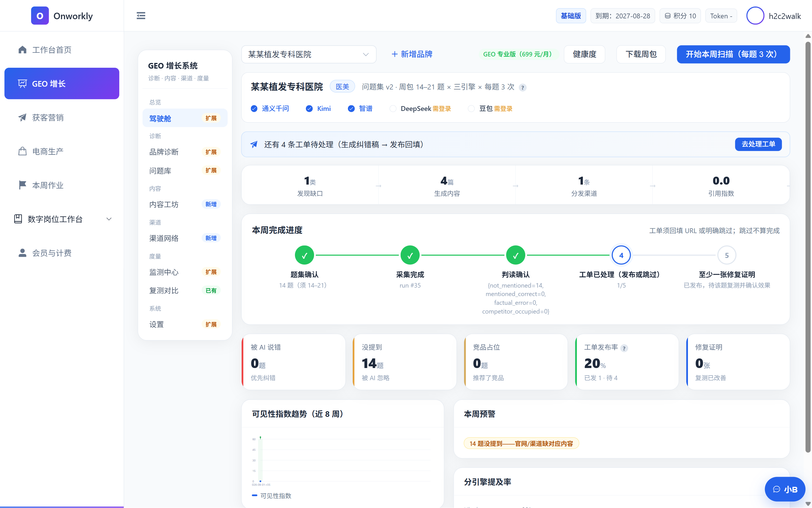Screen dimensions: 812x508
Task: Click step 5 circle 至少一张修复证明
Action: click(x=727, y=255)
